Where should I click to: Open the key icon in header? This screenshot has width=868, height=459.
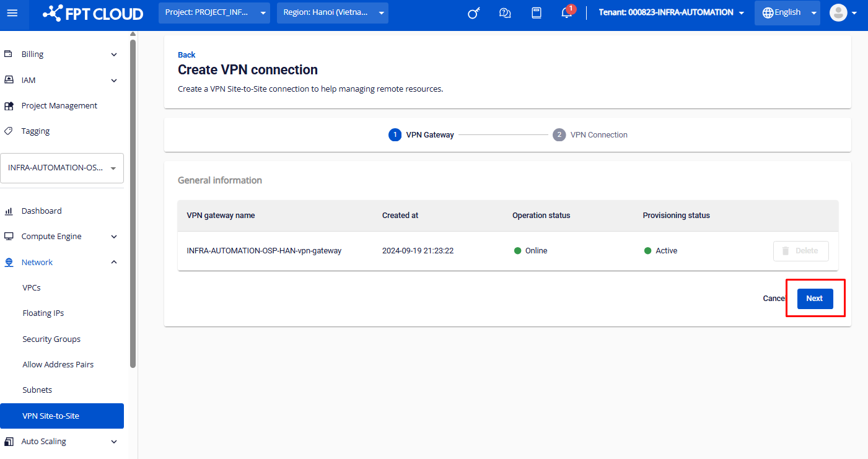[x=474, y=13]
